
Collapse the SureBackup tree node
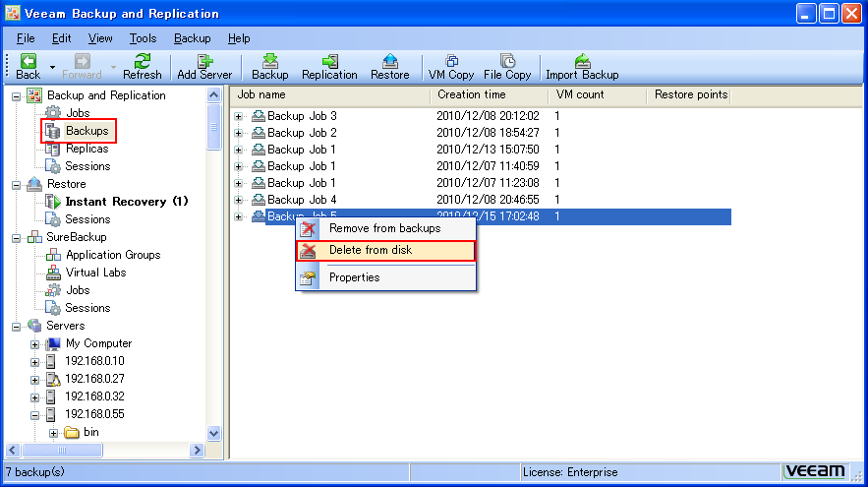[17, 238]
